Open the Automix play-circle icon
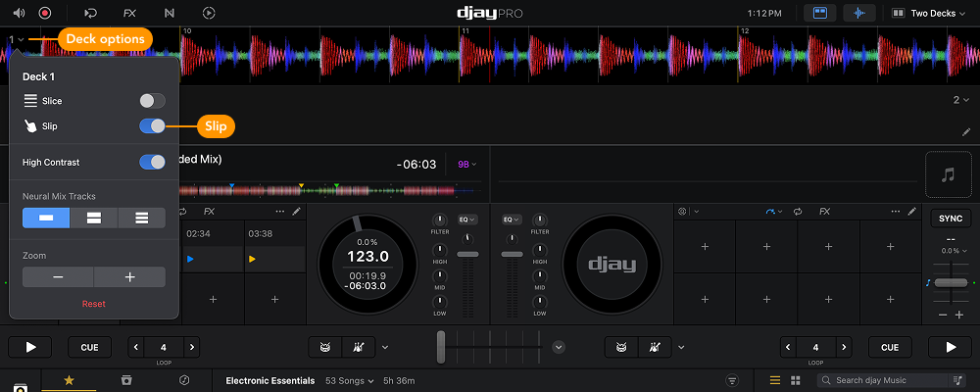The image size is (980, 392). pyautogui.click(x=208, y=13)
